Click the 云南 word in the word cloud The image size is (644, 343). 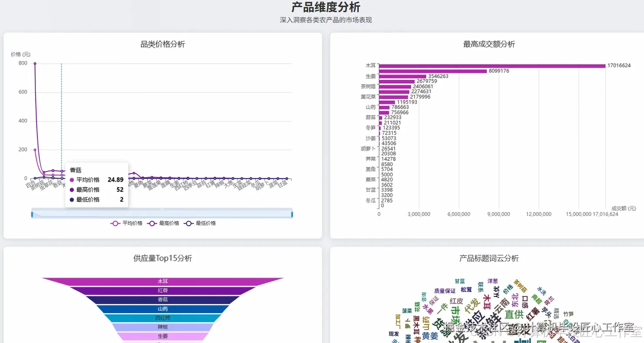coord(501,306)
